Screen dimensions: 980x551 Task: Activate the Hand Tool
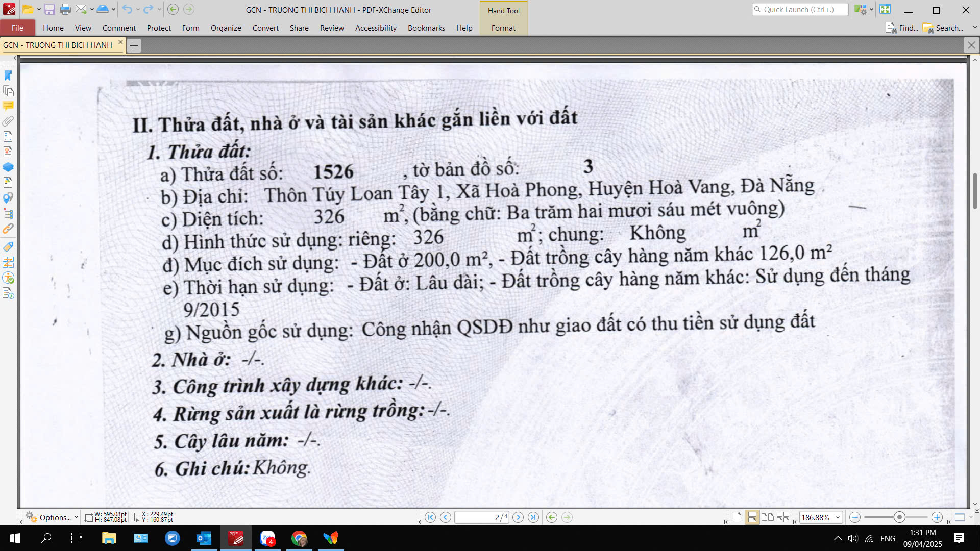click(x=504, y=10)
